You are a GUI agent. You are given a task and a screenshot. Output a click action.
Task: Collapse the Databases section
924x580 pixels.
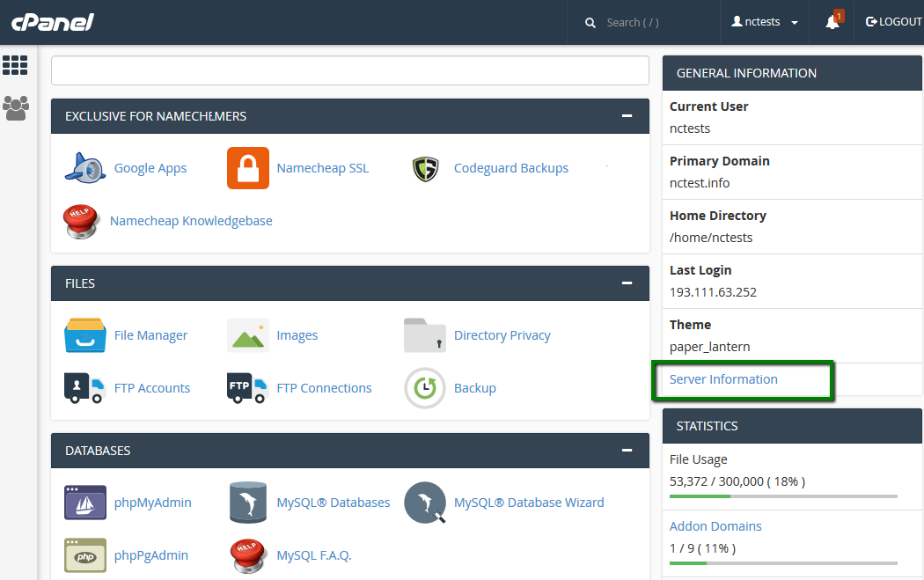pyautogui.click(x=627, y=451)
